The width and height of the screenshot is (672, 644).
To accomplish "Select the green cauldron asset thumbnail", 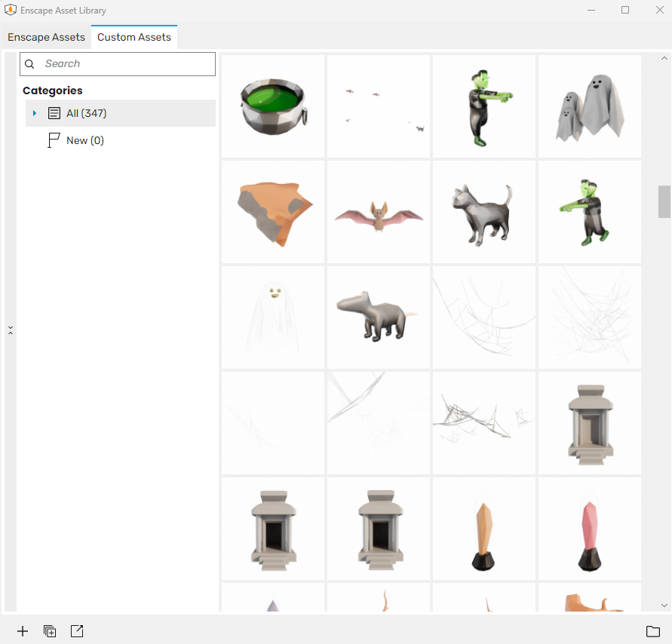I will [272, 106].
